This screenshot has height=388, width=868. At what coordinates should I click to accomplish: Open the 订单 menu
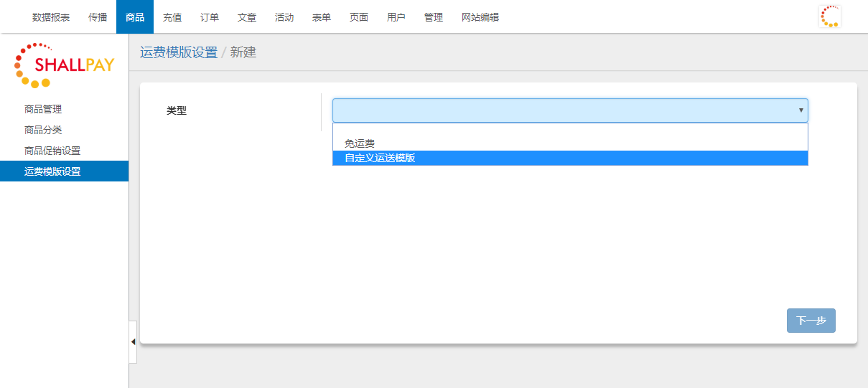tap(210, 17)
